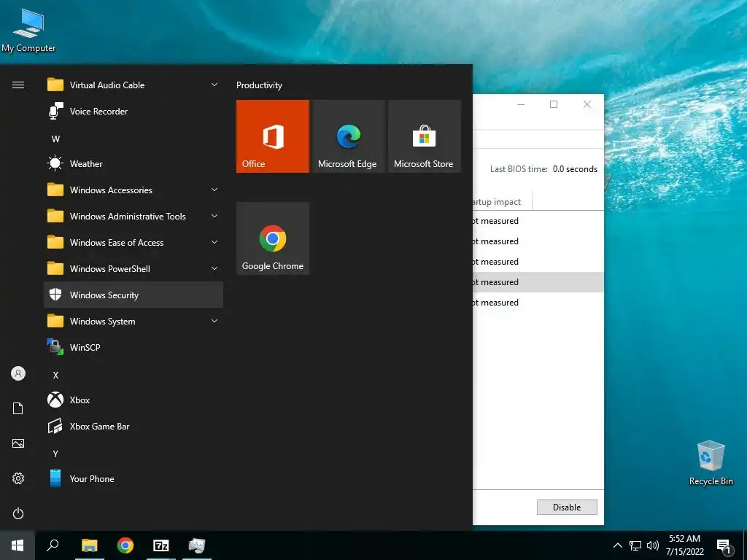Click the Y letter header
This screenshot has width=747, height=560.
(55, 454)
